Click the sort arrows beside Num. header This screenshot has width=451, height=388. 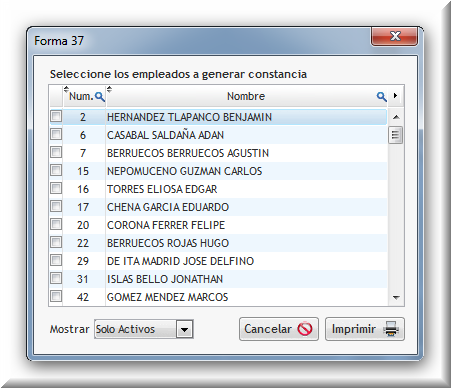pos(66,89)
